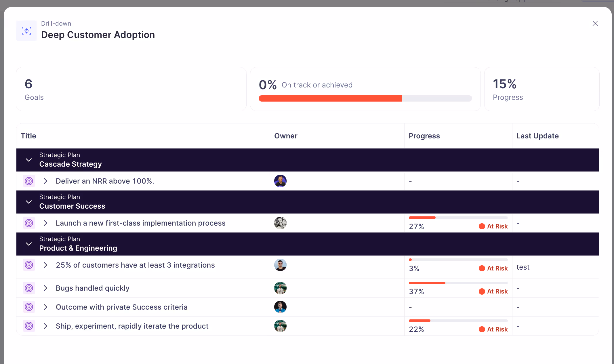Click the target icon for Launch a new implementation process
Screen dimensions: 614x364
coord(29,223)
